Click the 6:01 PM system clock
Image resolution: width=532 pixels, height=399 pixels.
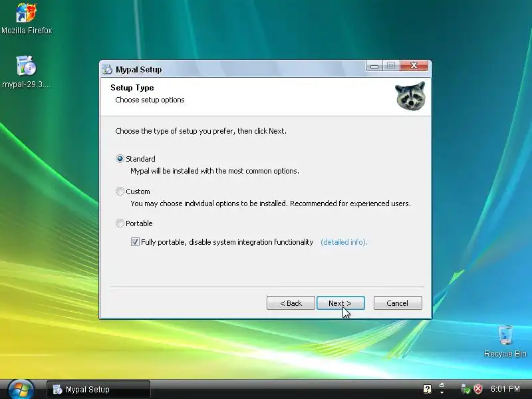[x=505, y=389]
